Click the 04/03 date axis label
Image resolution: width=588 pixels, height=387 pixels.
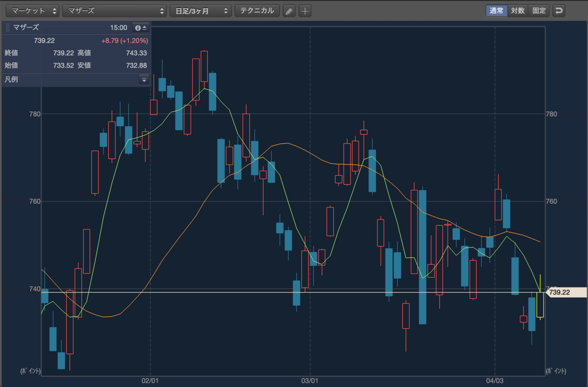click(495, 381)
